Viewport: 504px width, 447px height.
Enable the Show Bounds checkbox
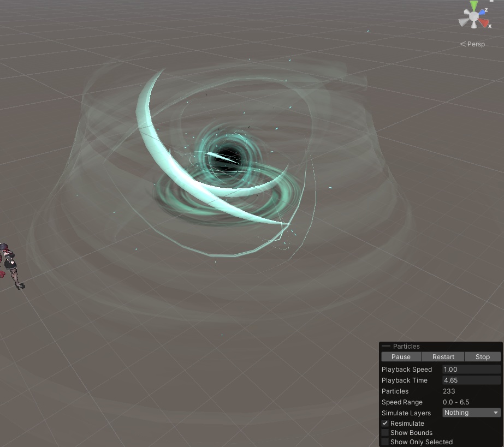[x=384, y=432]
